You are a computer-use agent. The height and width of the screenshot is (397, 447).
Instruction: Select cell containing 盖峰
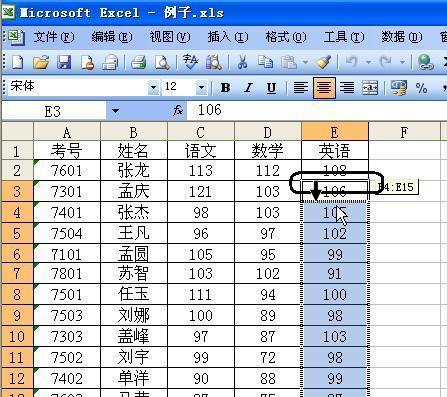pos(134,336)
